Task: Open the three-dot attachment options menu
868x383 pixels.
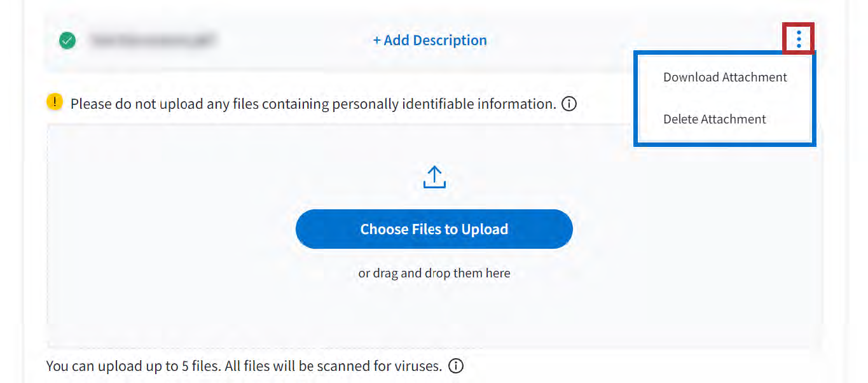Action: [799, 40]
